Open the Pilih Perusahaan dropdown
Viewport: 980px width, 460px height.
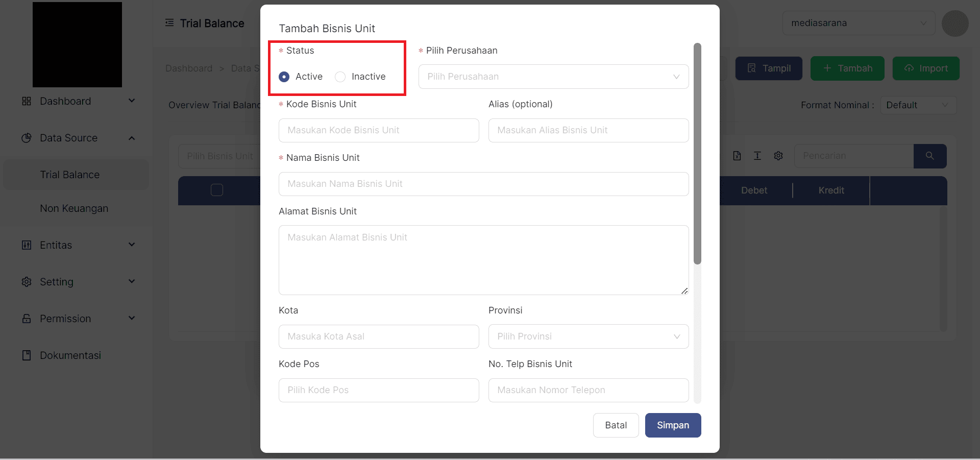pyautogui.click(x=553, y=77)
